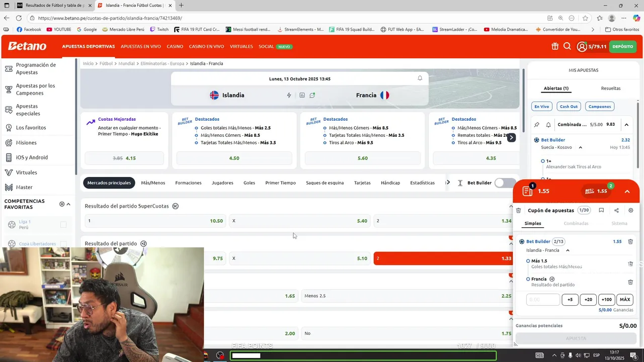The image size is (644, 362).
Task: Open a new browser tab
Action: point(181,6)
